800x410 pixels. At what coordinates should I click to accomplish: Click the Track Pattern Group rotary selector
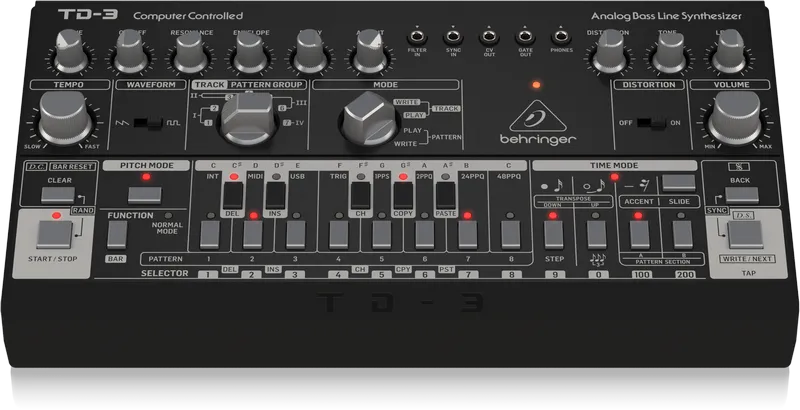coord(248,118)
